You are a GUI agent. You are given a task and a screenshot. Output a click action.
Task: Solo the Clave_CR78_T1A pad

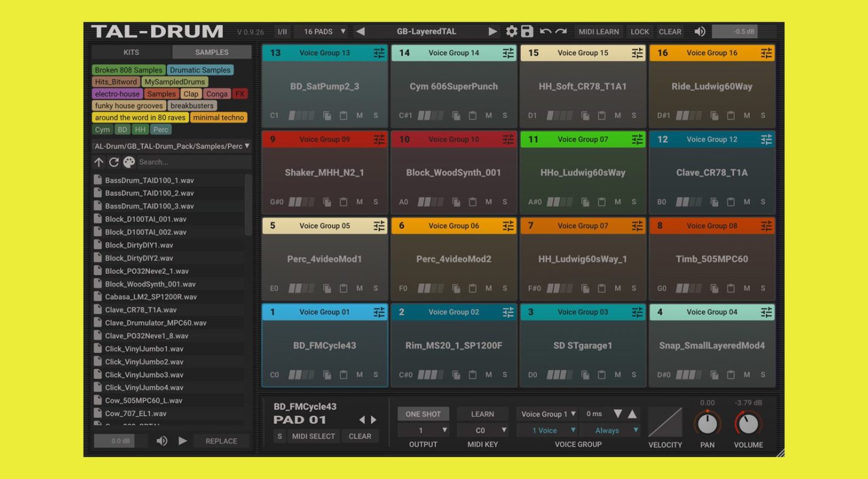[764, 202]
